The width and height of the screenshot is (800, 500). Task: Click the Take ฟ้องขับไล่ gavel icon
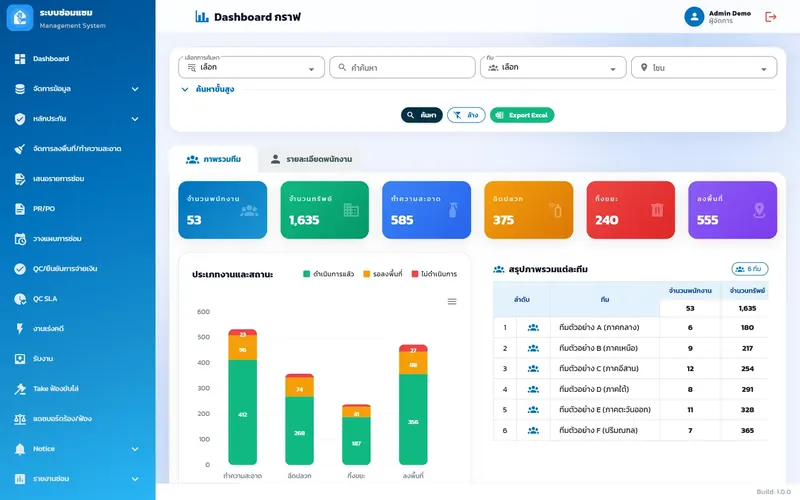(x=20, y=389)
